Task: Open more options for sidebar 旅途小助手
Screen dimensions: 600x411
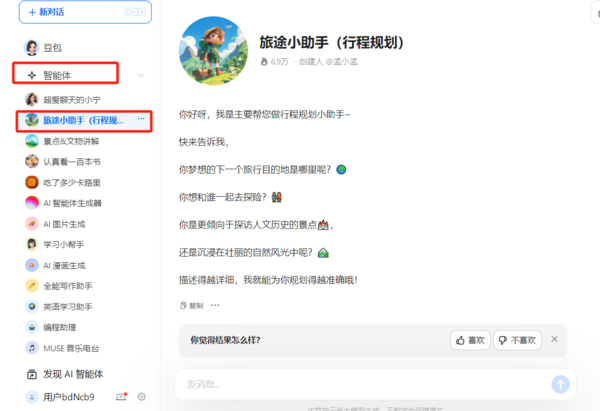Action: 141,119
